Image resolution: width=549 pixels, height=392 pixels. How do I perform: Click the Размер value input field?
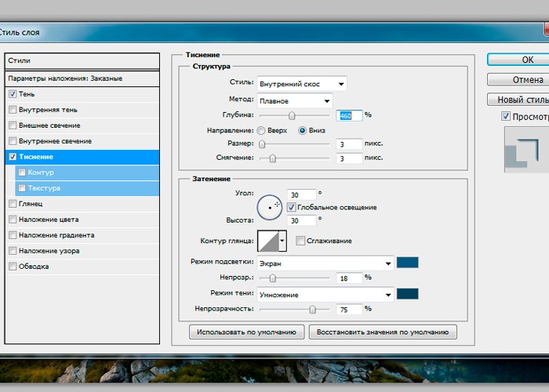coord(349,144)
